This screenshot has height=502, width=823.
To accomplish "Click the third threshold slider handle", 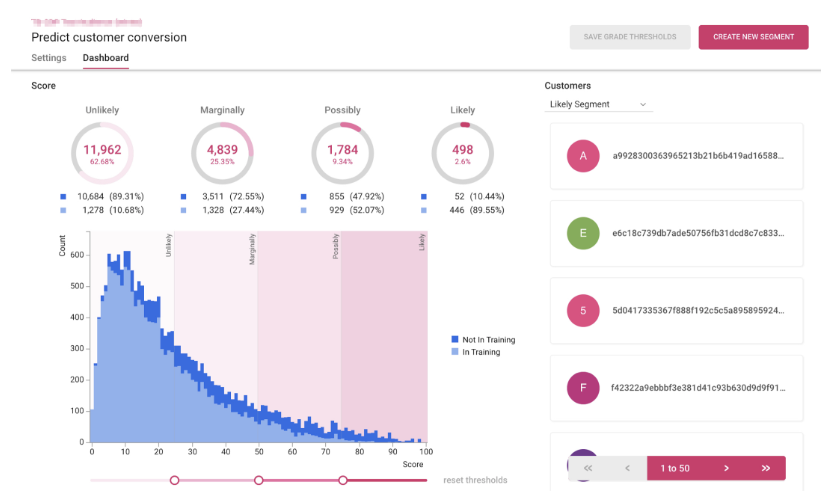I will (343, 480).
